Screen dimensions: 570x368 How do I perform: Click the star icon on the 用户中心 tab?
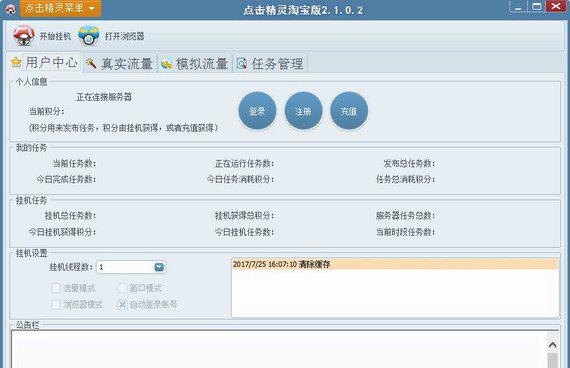[x=16, y=63]
